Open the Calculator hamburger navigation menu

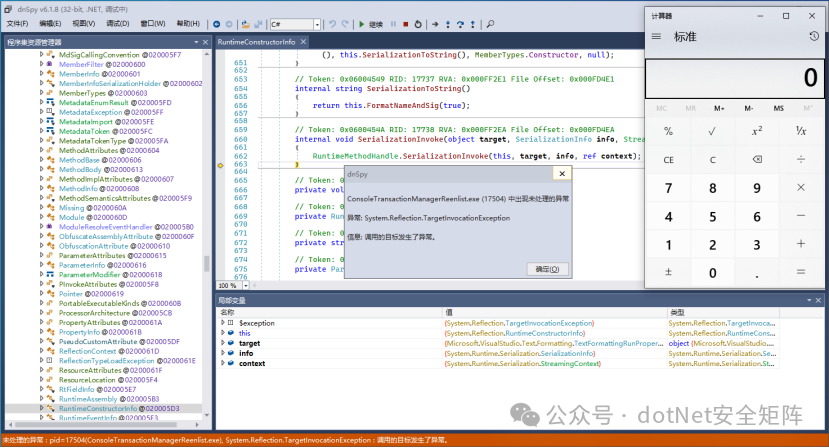pos(656,36)
